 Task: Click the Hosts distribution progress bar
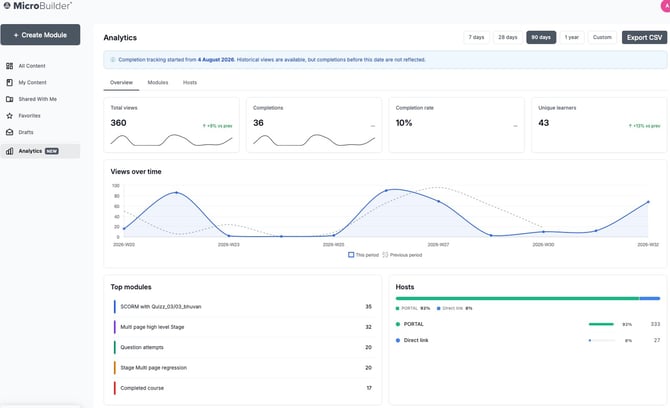[x=528, y=299]
